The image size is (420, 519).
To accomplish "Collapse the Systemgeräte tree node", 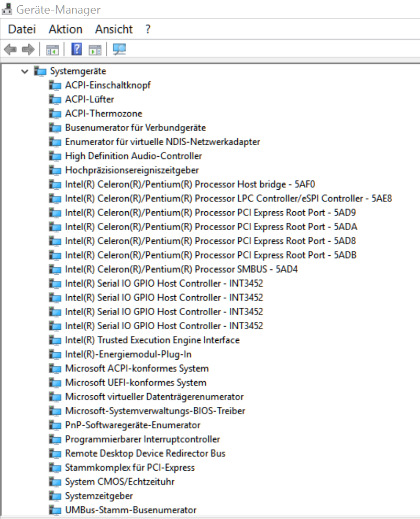I will [25, 71].
